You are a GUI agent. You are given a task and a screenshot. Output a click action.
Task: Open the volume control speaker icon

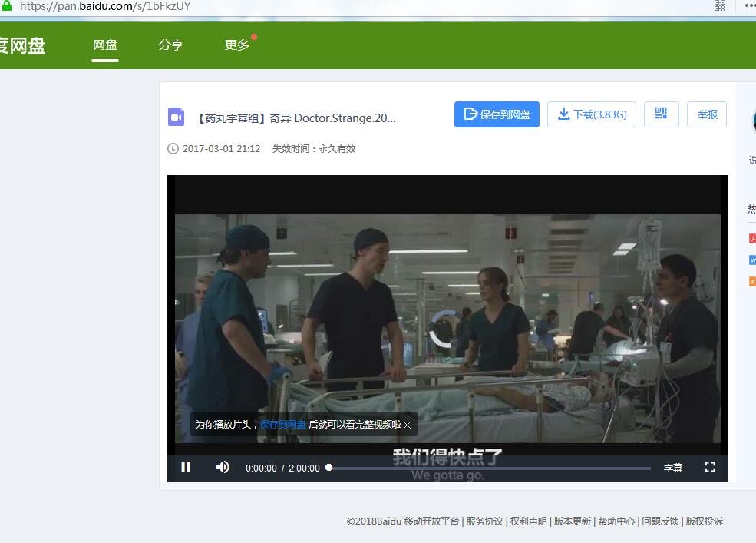[x=223, y=467]
